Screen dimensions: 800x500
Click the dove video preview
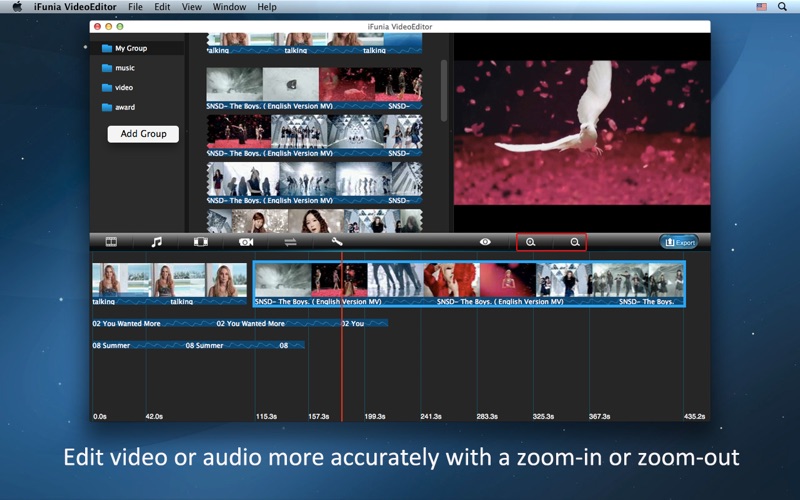pos(582,133)
